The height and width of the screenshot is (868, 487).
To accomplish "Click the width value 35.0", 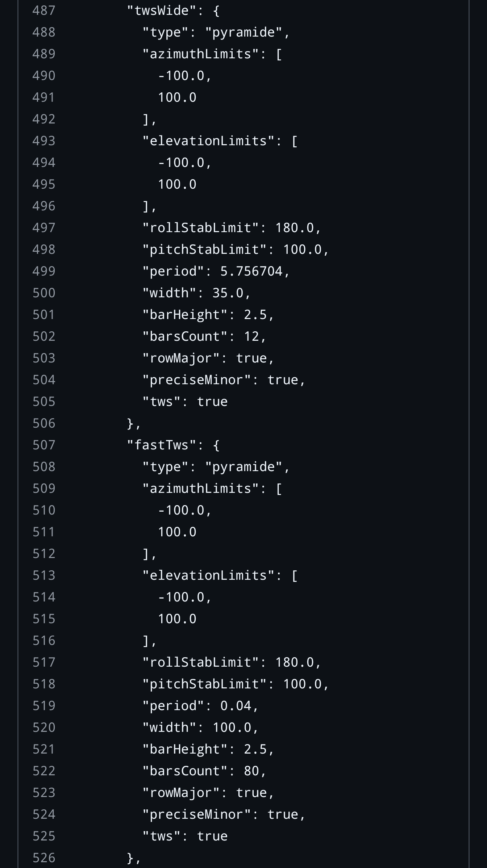I will click(228, 293).
